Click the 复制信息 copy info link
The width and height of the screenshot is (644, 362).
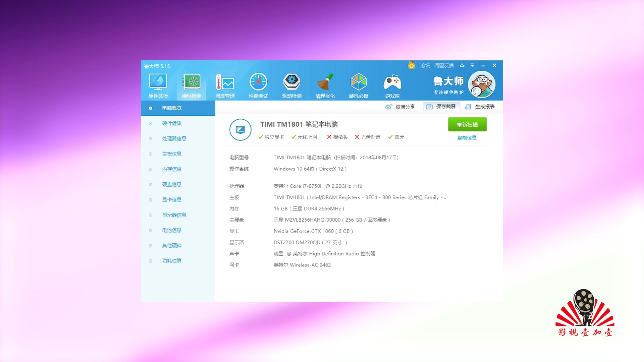point(467,138)
